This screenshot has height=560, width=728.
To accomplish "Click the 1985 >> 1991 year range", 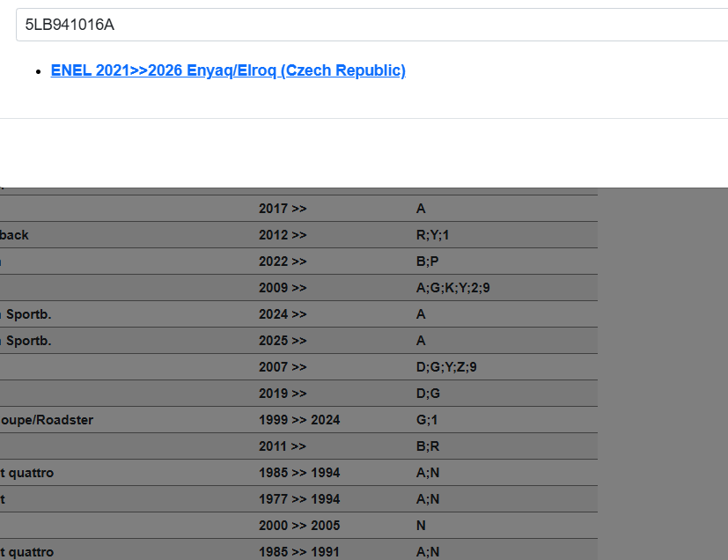I will point(299,552).
